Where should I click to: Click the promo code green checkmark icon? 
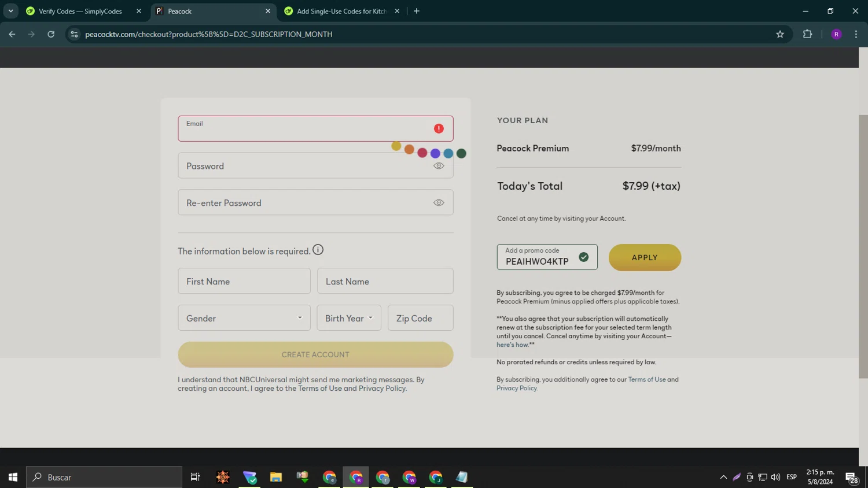tap(583, 257)
